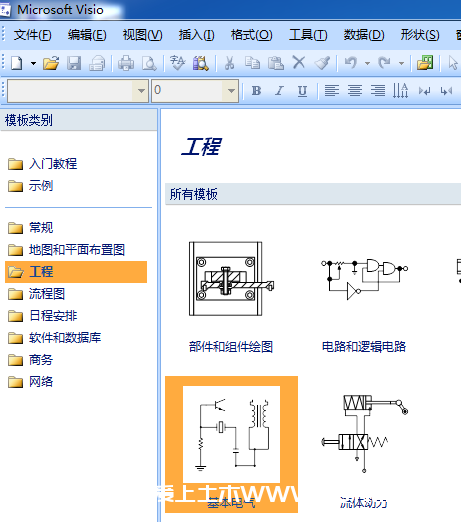Click the Cut scissors icon
The height and width of the screenshot is (522, 461).
(x=229, y=63)
